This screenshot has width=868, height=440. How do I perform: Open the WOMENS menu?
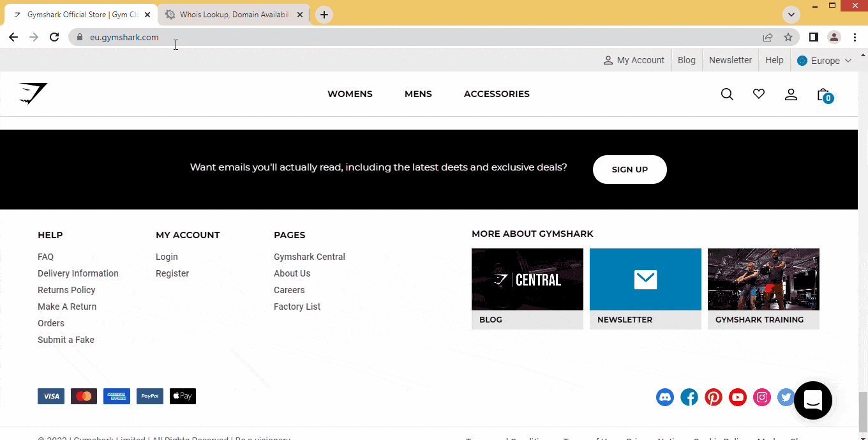pyautogui.click(x=350, y=94)
